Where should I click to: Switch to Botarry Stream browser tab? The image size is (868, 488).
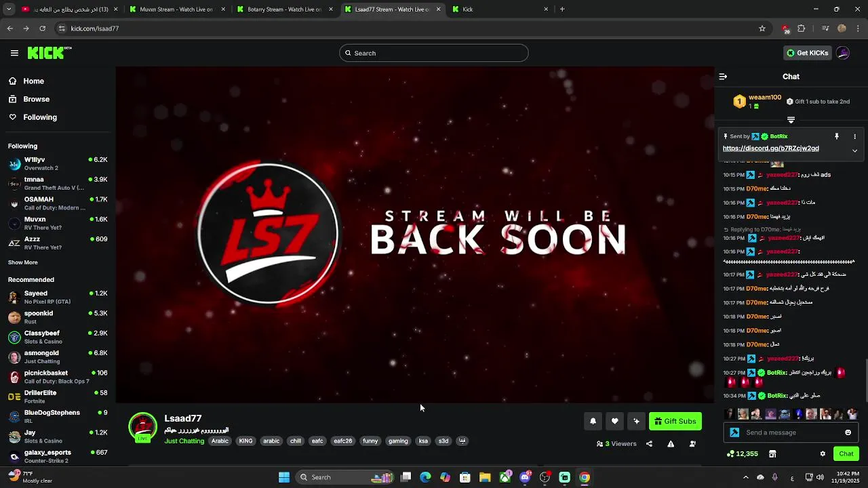(x=283, y=9)
